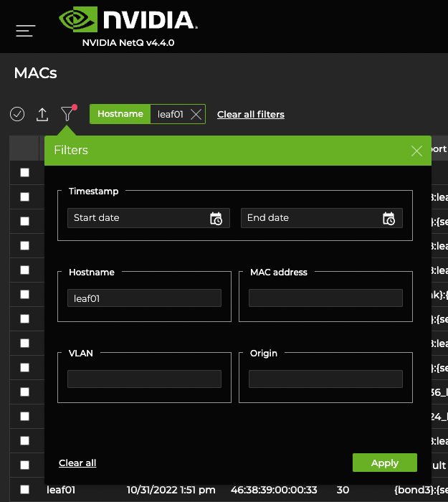The image size is (448, 502).
Task: Click the VLAN input field
Action: click(144, 379)
